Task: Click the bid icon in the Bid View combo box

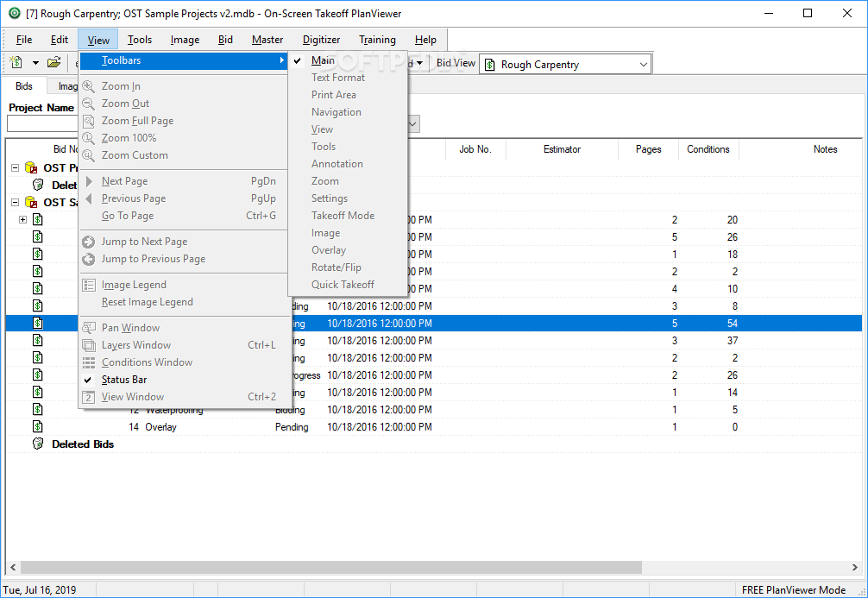Action: (x=490, y=65)
